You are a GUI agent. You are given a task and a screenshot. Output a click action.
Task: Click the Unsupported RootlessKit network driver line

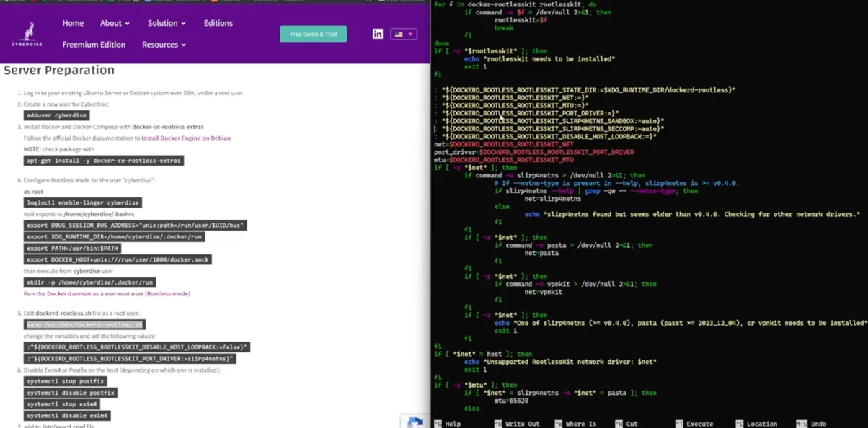coord(560,362)
